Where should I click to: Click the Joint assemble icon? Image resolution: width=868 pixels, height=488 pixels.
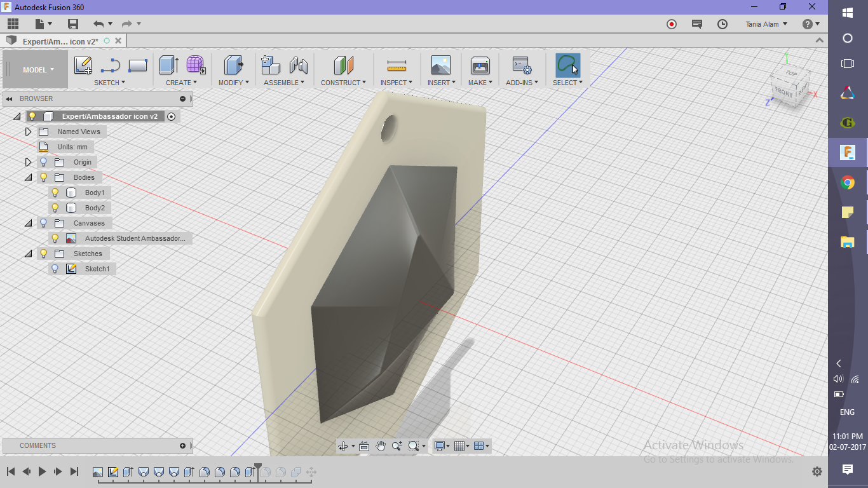coord(299,65)
